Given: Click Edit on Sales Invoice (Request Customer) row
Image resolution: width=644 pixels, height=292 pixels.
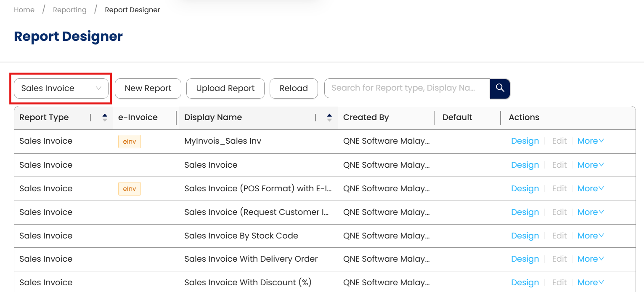Looking at the screenshot, I should point(559,212).
